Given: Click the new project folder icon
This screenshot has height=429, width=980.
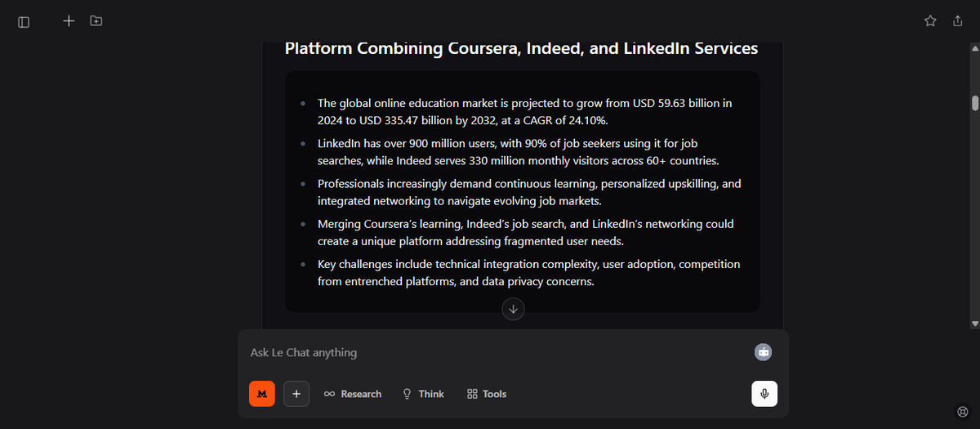Looking at the screenshot, I should pyautogui.click(x=96, y=20).
